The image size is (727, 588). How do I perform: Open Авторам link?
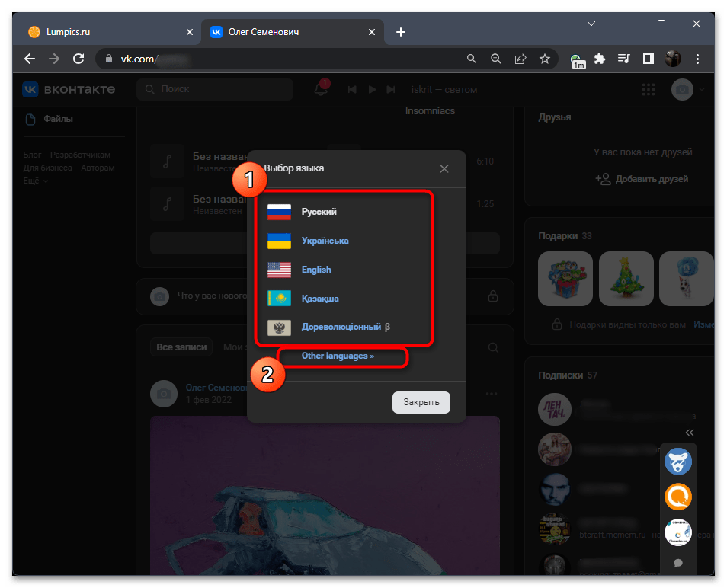pos(98,168)
